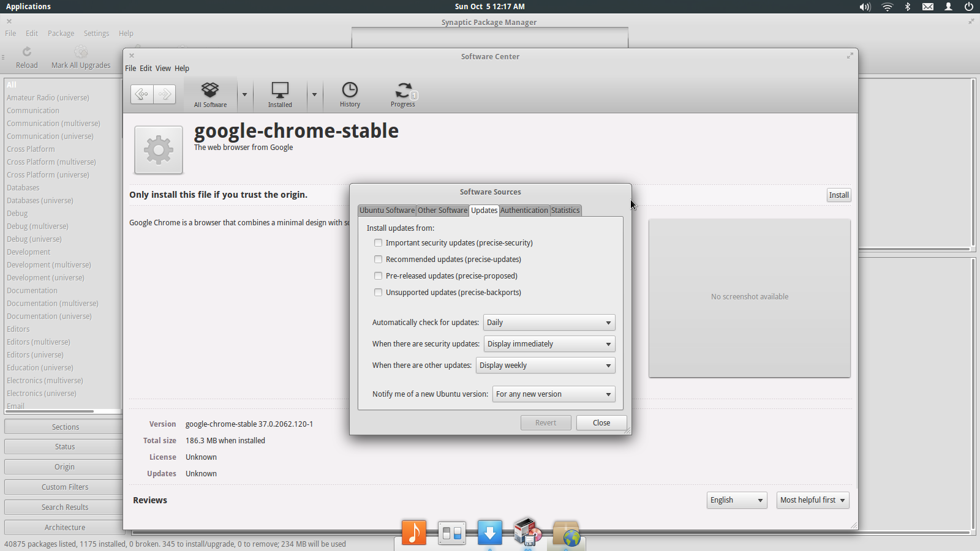Select the Updates tab
The width and height of the screenshot is (980, 551).
pyautogui.click(x=484, y=210)
